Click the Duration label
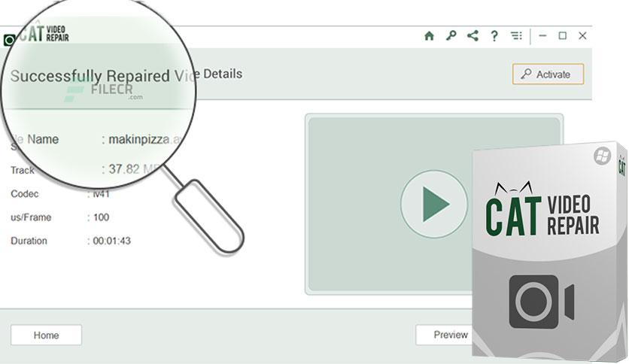The image size is (629, 364). point(29,241)
